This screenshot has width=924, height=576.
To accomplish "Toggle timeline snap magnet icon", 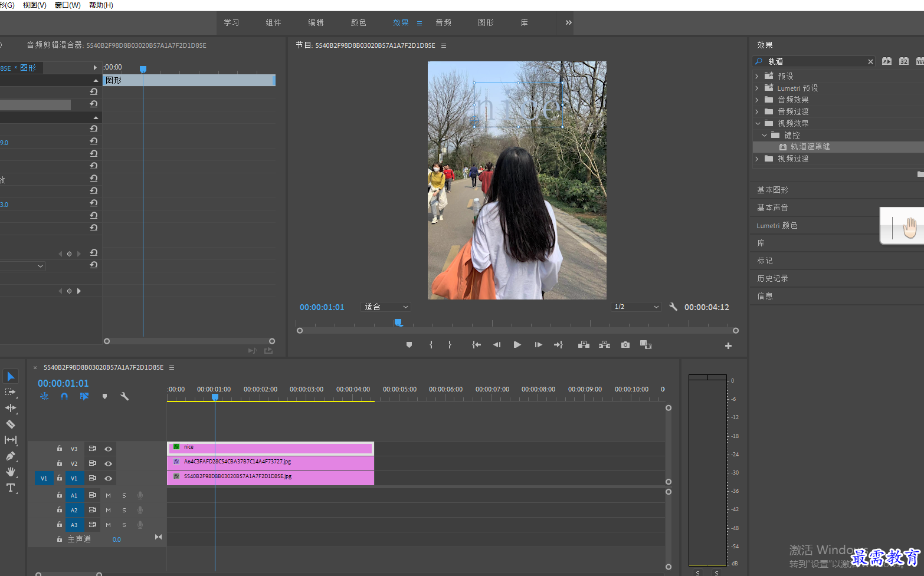I will tap(64, 396).
